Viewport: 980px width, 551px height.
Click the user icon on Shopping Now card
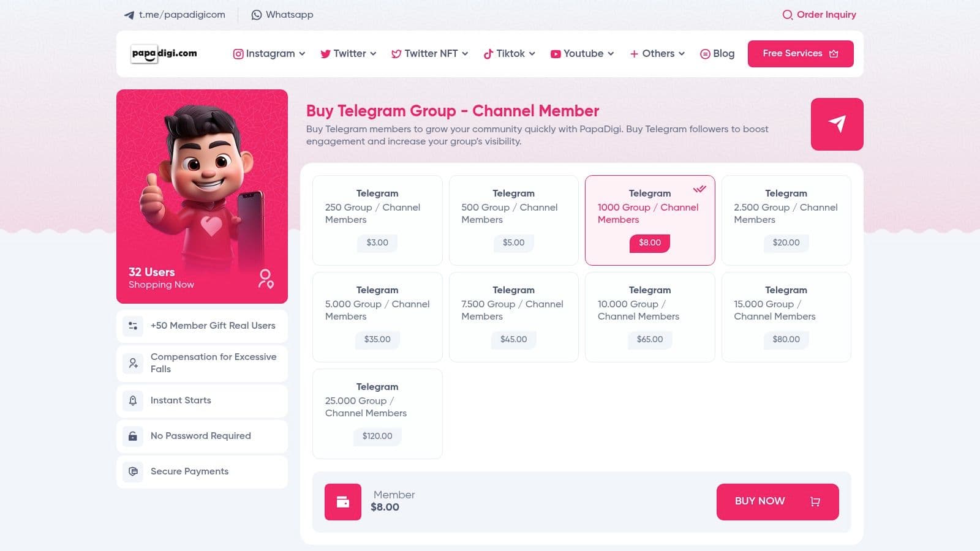tap(266, 279)
